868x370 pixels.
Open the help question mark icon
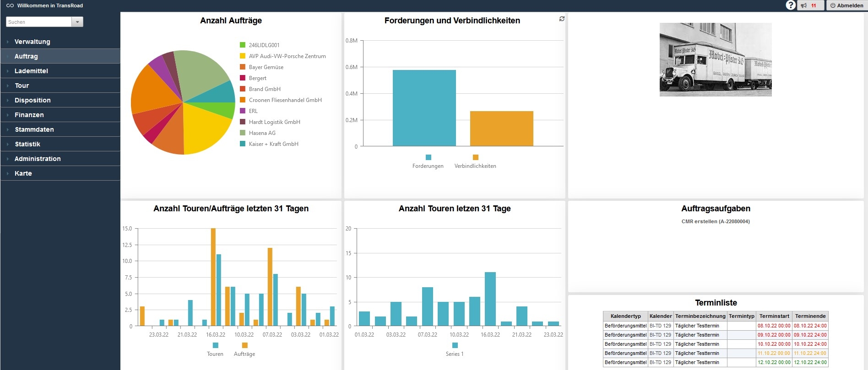pos(791,5)
